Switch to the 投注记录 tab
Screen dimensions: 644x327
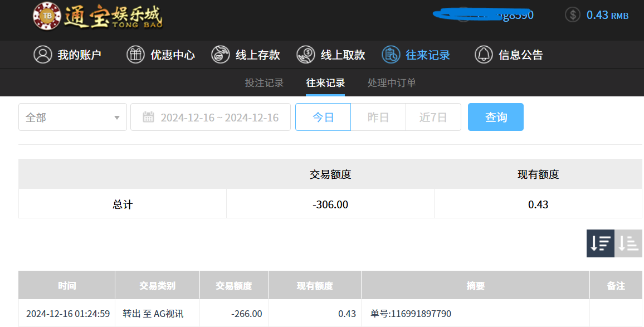click(264, 83)
